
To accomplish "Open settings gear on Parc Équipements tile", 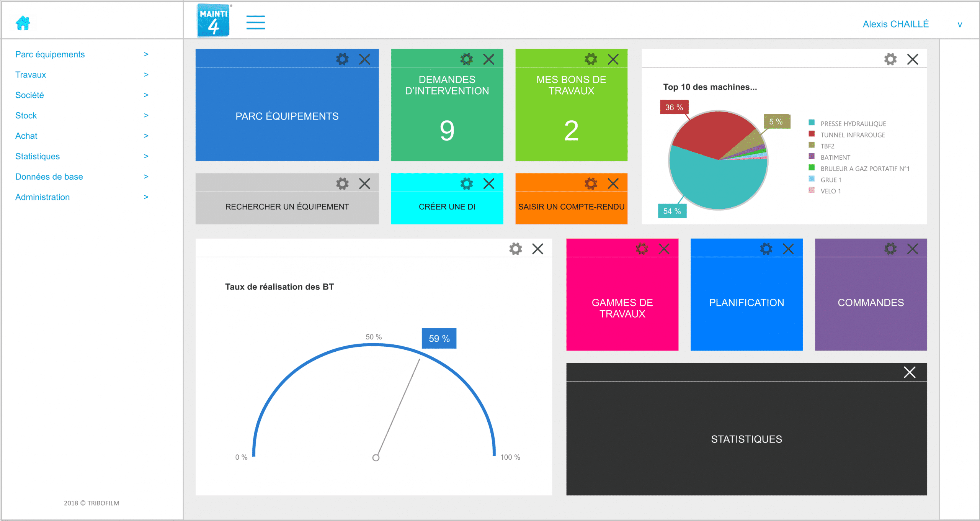I will click(x=342, y=59).
